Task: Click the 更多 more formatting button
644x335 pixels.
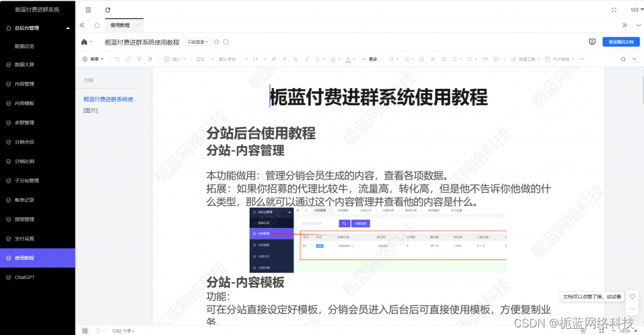Action: [369, 59]
